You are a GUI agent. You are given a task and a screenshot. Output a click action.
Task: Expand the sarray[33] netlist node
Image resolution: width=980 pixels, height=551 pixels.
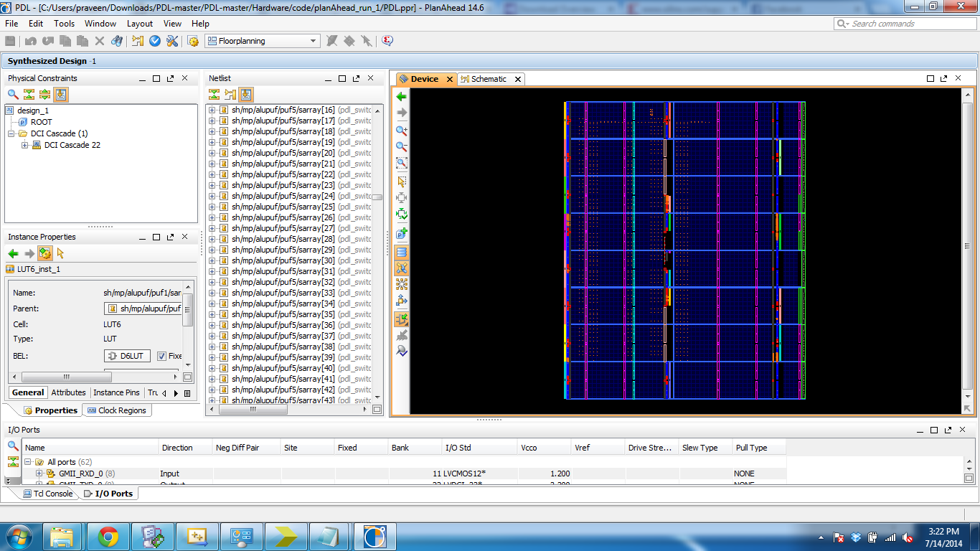pyautogui.click(x=212, y=293)
